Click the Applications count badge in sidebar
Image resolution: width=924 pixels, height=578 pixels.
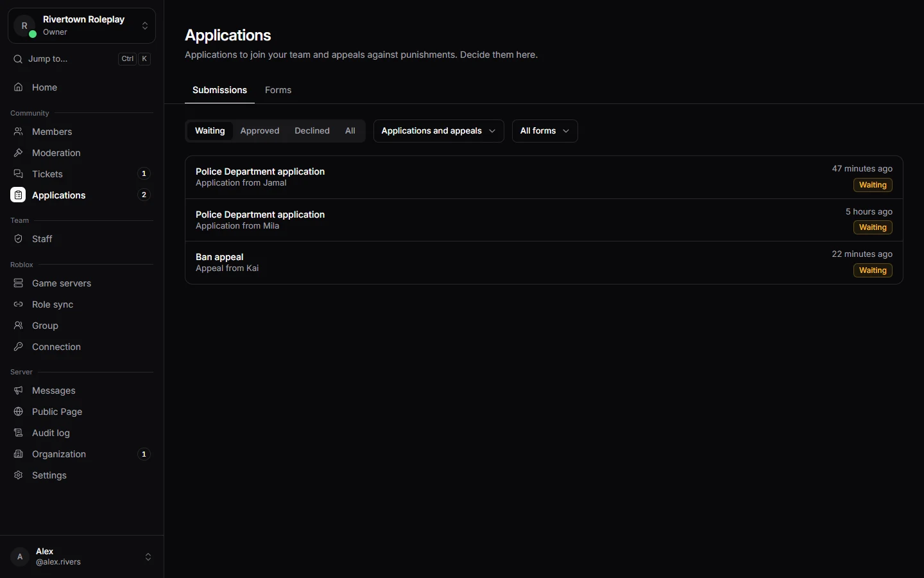pyautogui.click(x=144, y=195)
